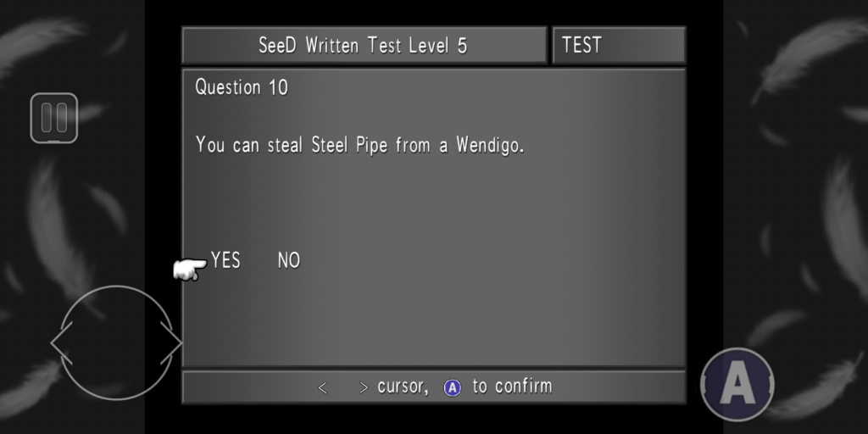This screenshot has height=434, width=868.
Task: Click the pointing hand cursor icon
Action: 190,270
